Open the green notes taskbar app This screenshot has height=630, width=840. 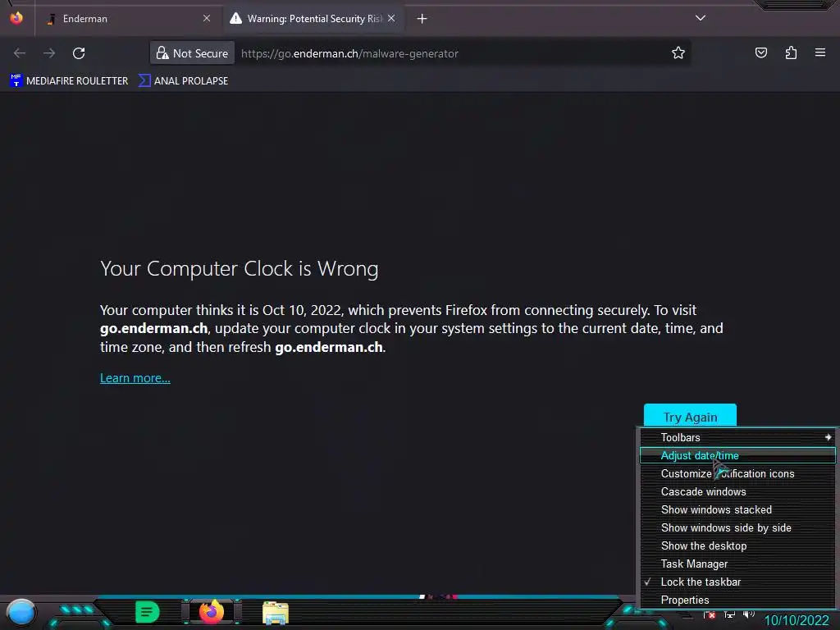[148, 612]
